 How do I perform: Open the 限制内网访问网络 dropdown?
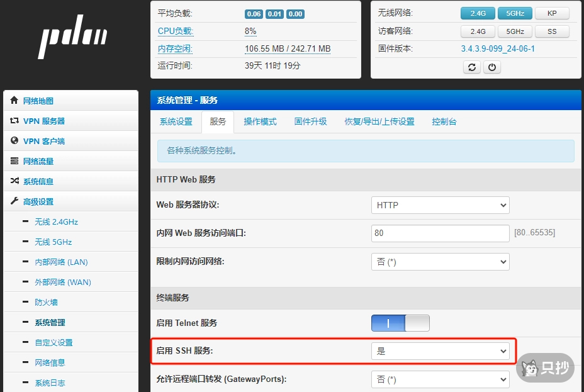point(440,261)
